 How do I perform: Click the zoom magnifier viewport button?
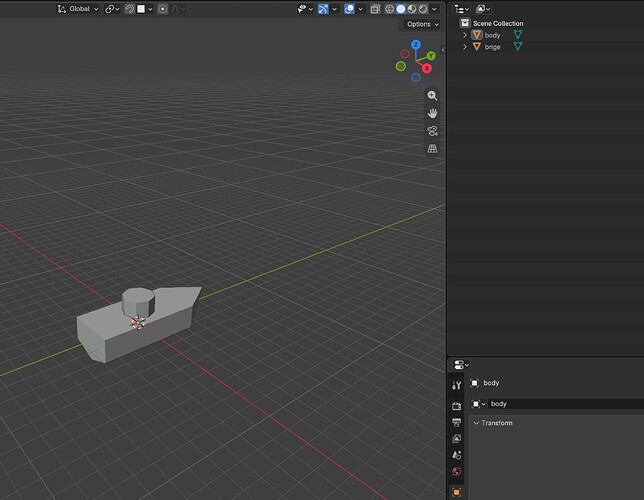(432, 96)
